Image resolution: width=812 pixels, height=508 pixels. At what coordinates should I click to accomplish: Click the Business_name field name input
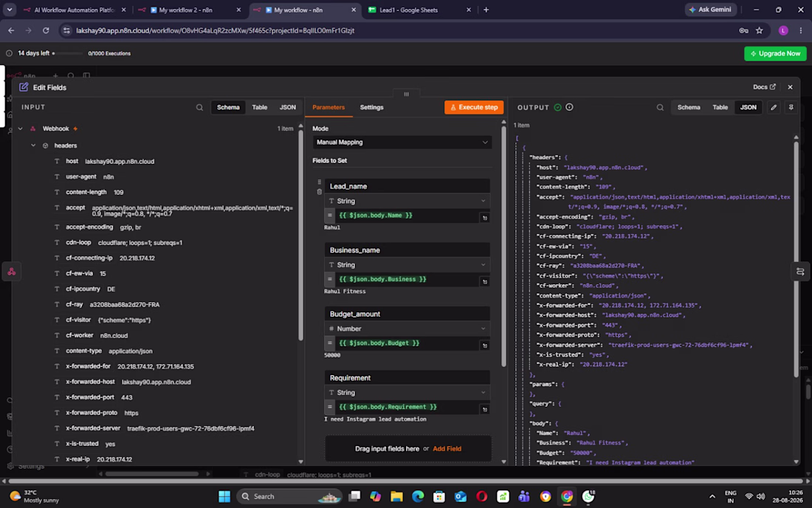(x=407, y=250)
